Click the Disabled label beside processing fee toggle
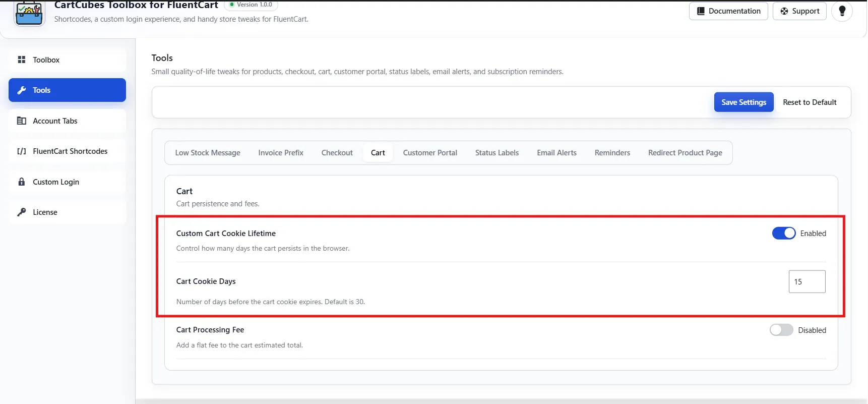This screenshot has width=868, height=404. click(x=812, y=330)
